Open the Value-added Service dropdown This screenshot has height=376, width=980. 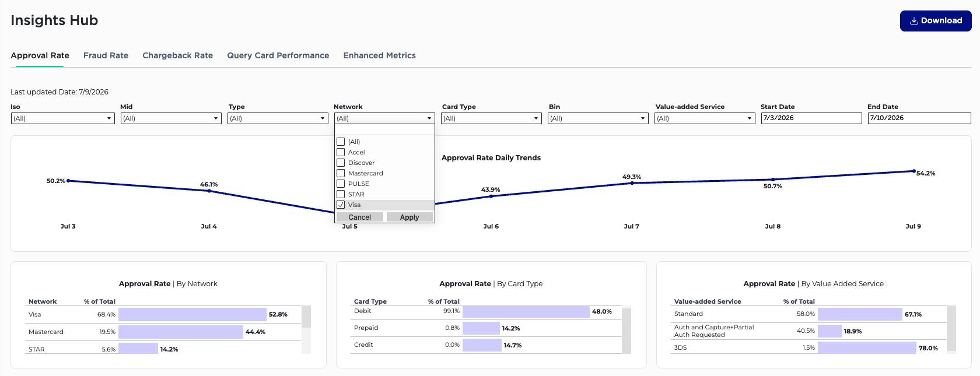point(705,118)
